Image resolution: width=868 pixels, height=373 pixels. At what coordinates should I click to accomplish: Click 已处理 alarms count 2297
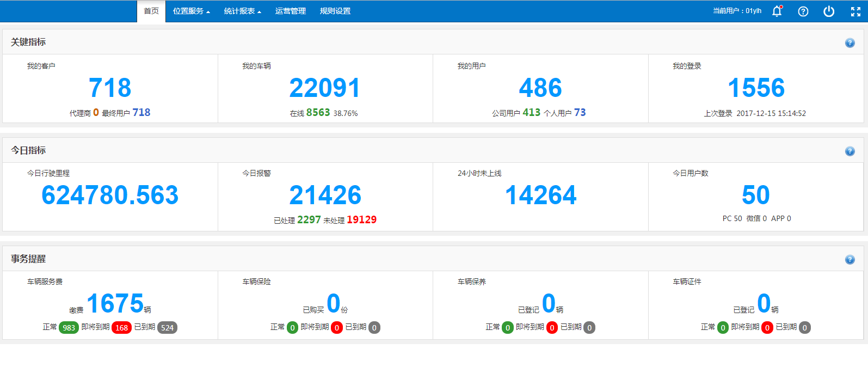[309, 220]
